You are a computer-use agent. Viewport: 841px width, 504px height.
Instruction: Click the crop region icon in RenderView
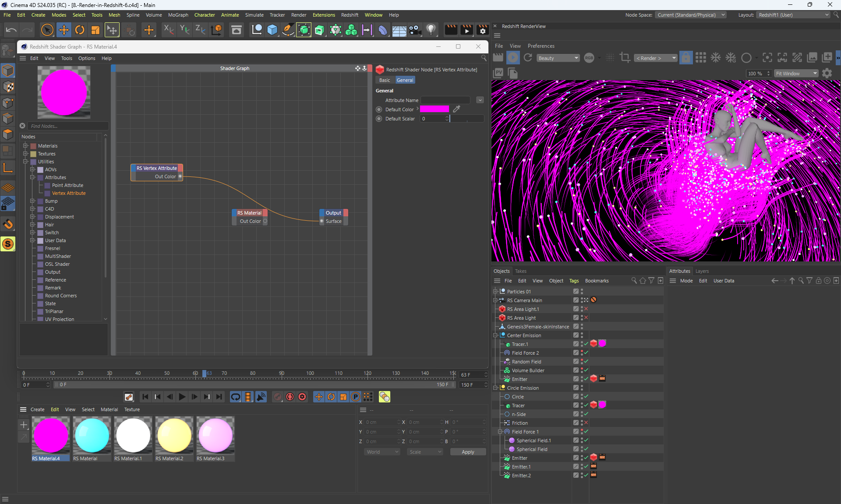click(x=625, y=58)
